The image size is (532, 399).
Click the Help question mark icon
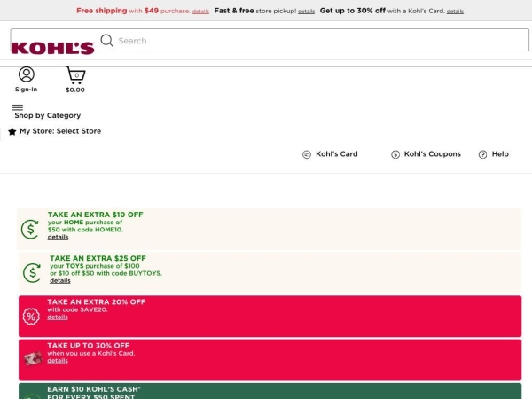482,154
